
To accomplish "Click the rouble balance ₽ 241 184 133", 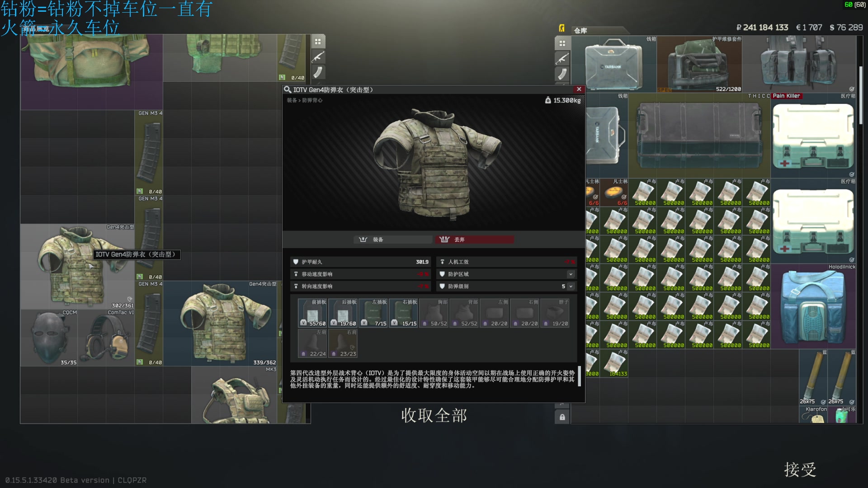I will (762, 28).
